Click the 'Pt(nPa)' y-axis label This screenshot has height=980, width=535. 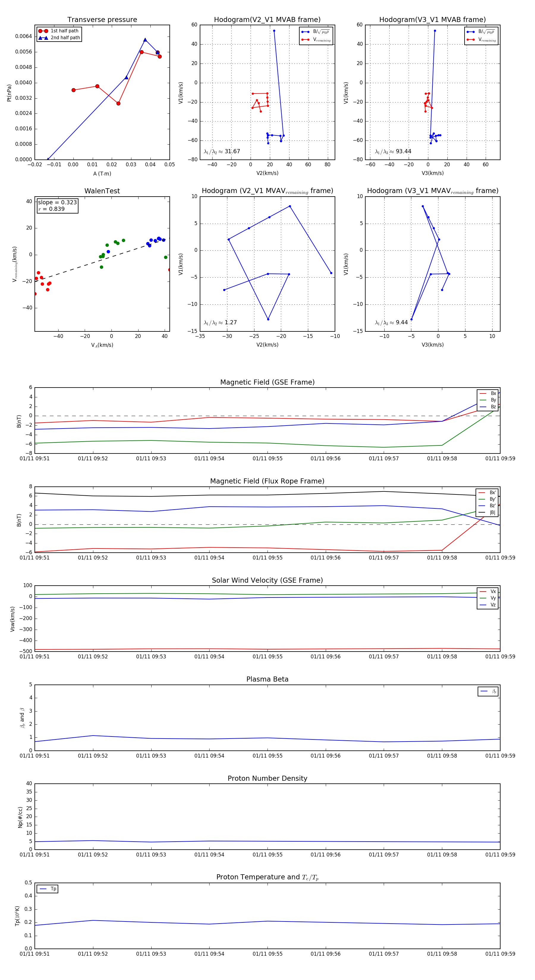(9, 93)
